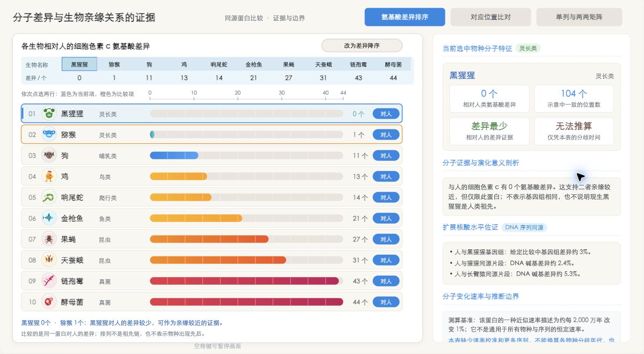Select the 狗 column header in the table
644x354 pixels.
click(x=149, y=64)
